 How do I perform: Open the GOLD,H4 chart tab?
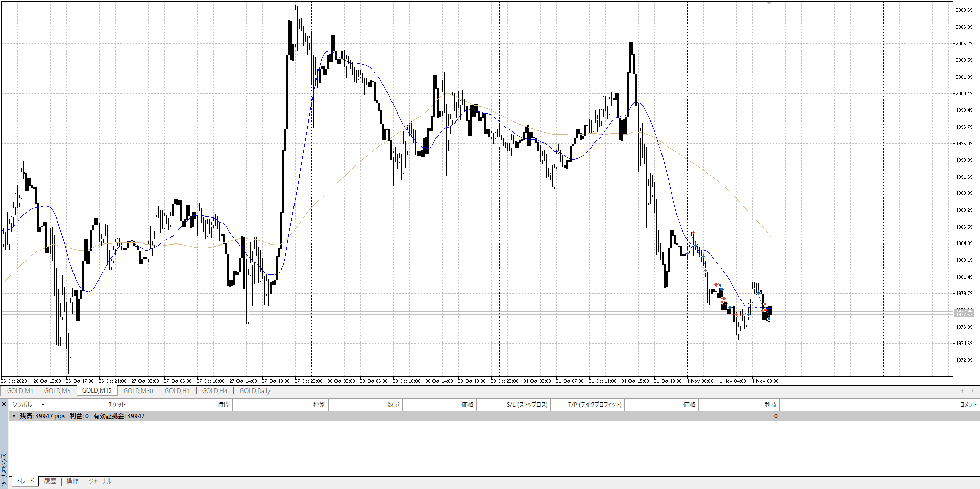pyautogui.click(x=214, y=391)
